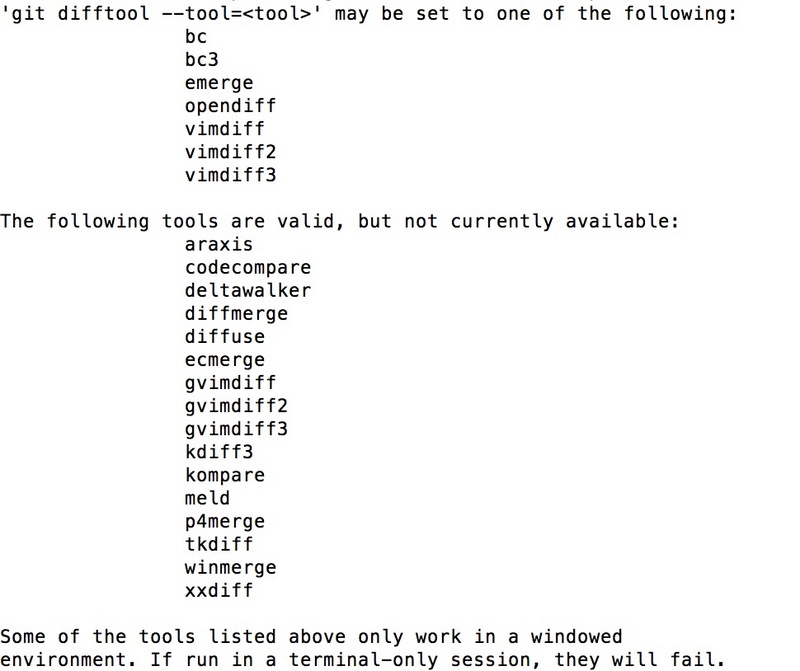Screen dimensions: 800x671
Task: Click on 'araxis' in the unavailable list
Action: pyautogui.click(x=219, y=244)
